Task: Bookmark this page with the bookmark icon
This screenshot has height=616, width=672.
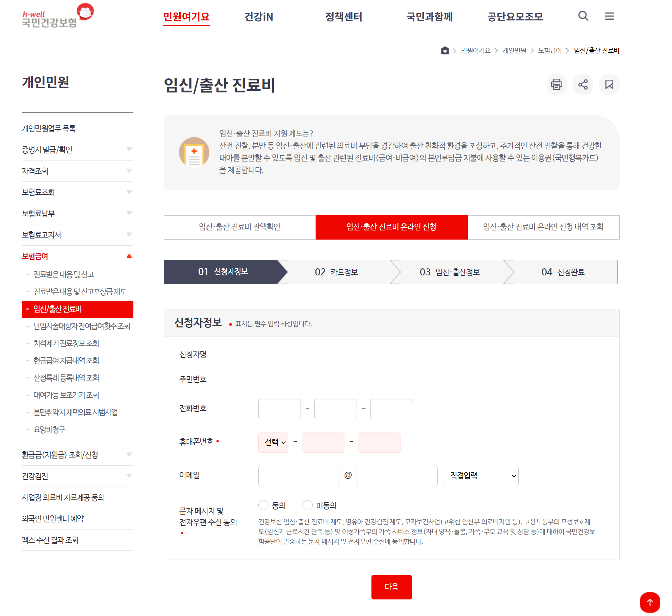Action: [x=609, y=84]
